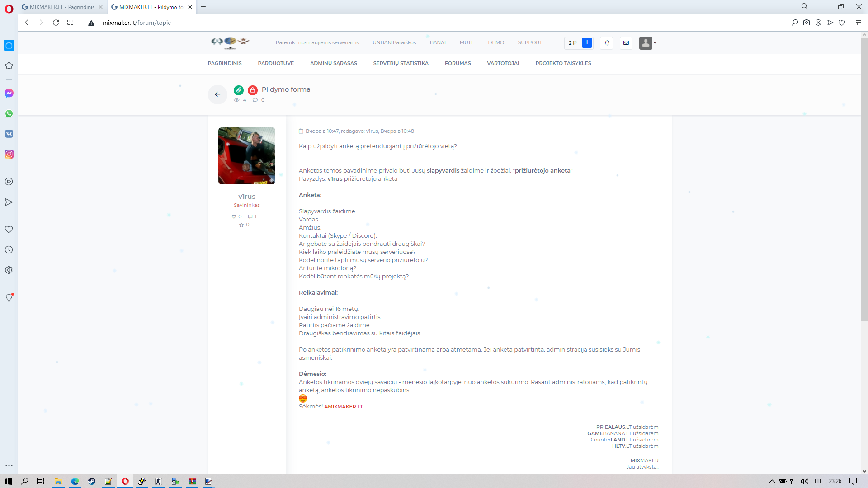Open Player icon in Opera sidebar
Image resolution: width=868 pixels, height=488 pixels.
(9, 182)
